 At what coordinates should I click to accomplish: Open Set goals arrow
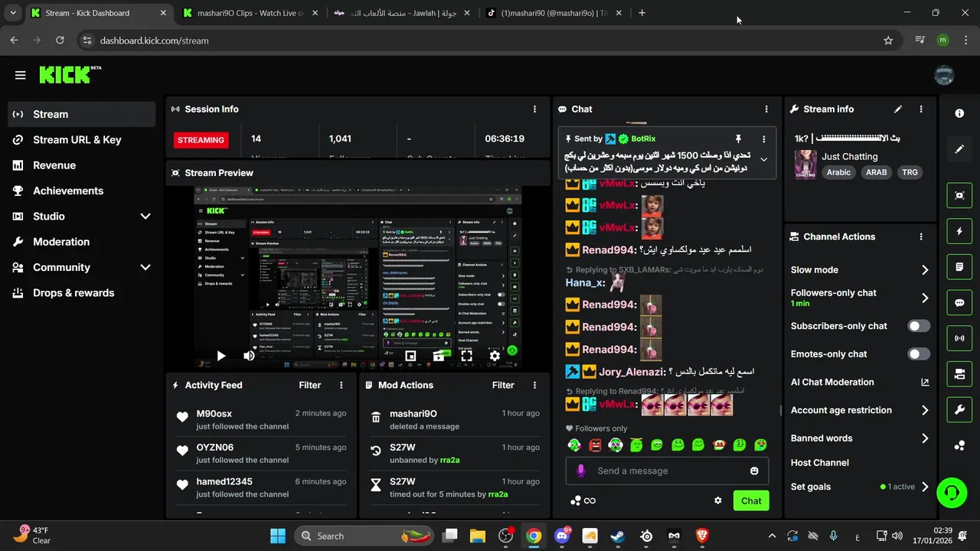[925, 487]
